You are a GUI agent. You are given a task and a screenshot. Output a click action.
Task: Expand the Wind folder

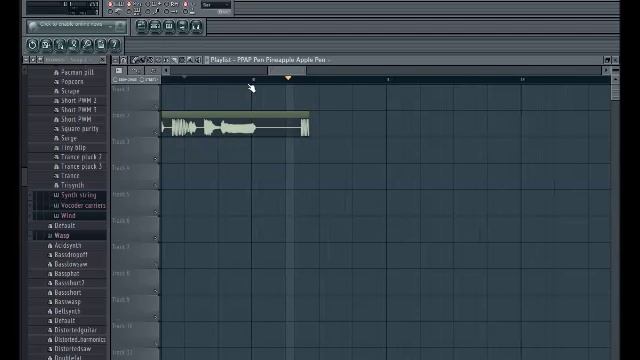[68, 216]
